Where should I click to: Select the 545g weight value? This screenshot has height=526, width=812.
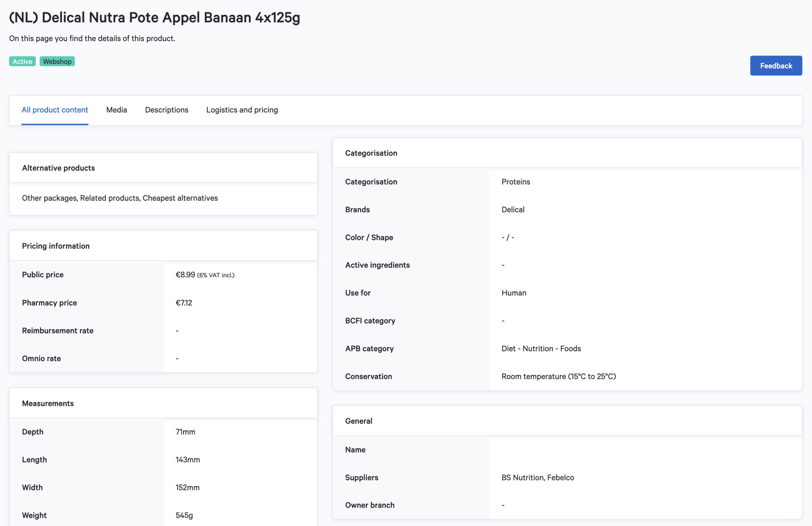pyautogui.click(x=184, y=515)
